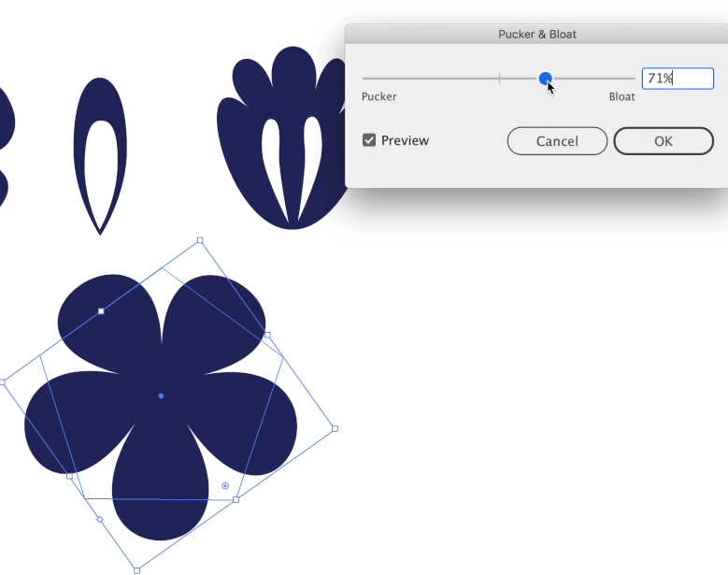Viewport: 728px width, 575px height.
Task: Click the center tick mark on the slider
Action: pyautogui.click(x=499, y=79)
